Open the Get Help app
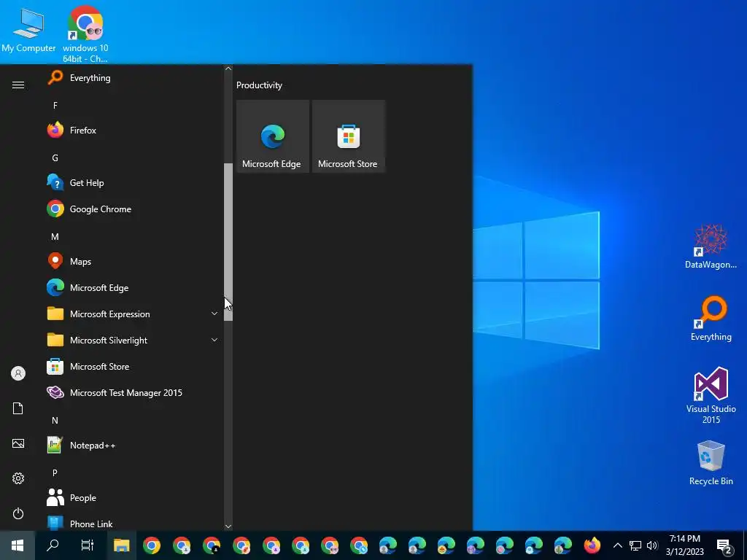The height and width of the screenshot is (560, 747). 132,182
